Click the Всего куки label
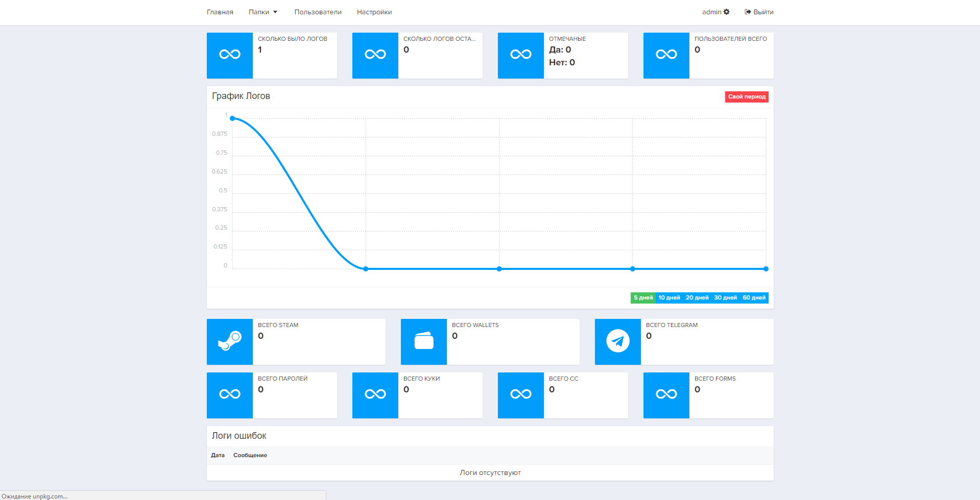The height and width of the screenshot is (500, 980). coord(422,379)
